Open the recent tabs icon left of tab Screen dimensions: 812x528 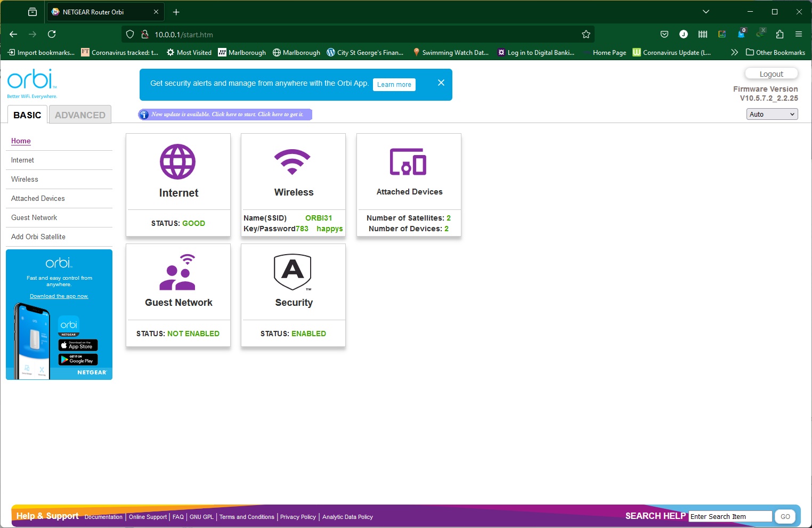click(33, 12)
